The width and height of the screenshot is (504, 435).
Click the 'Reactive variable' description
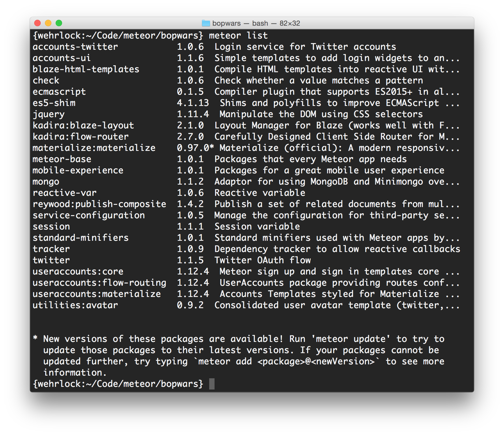pyautogui.click(x=260, y=193)
